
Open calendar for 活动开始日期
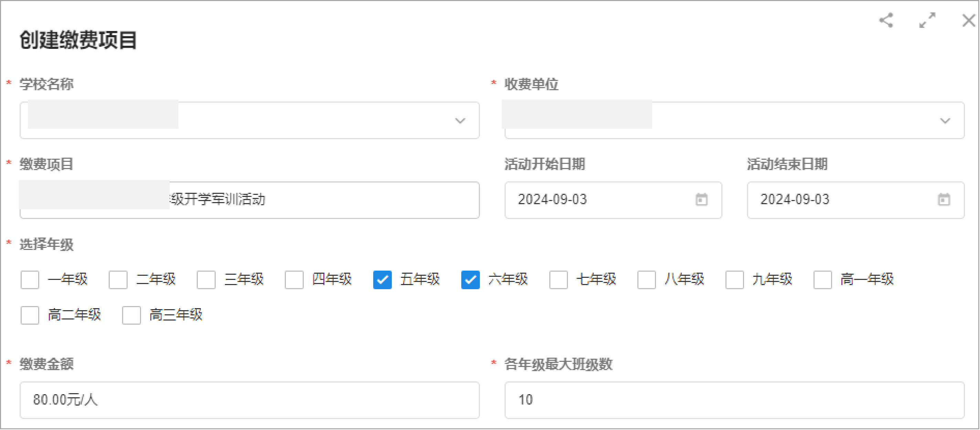pyautogui.click(x=701, y=200)
